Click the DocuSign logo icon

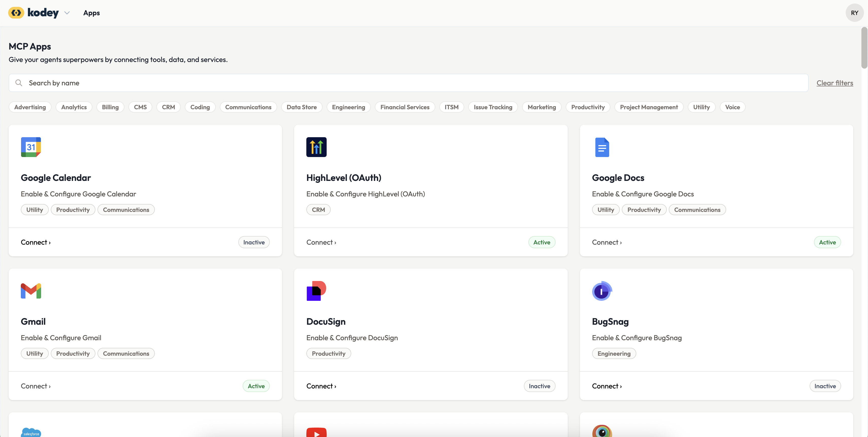click(x=316, y=291)
